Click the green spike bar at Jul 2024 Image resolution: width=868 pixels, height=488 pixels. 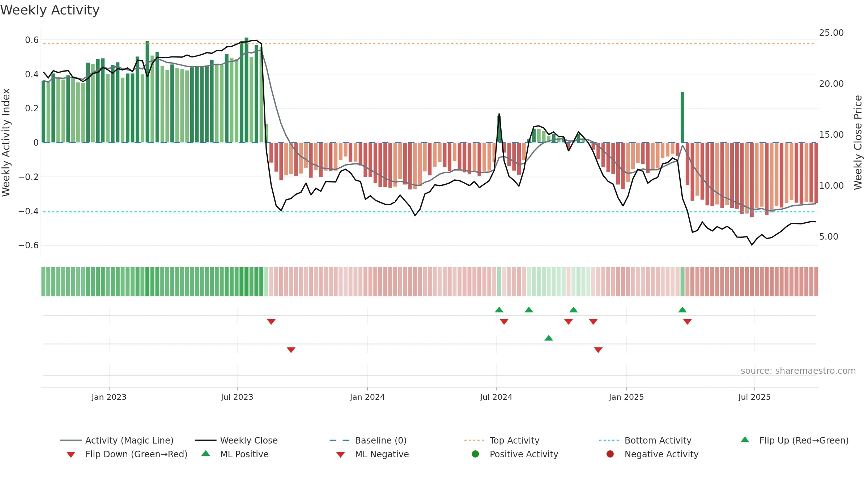pyautogui.click(x=499, y=129)
